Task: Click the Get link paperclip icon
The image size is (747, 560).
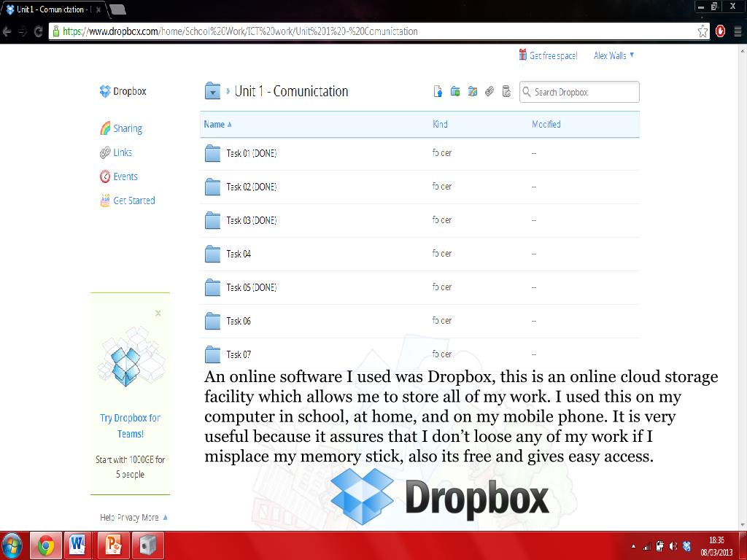Action: pyautogui.click(x=489, y=91)
